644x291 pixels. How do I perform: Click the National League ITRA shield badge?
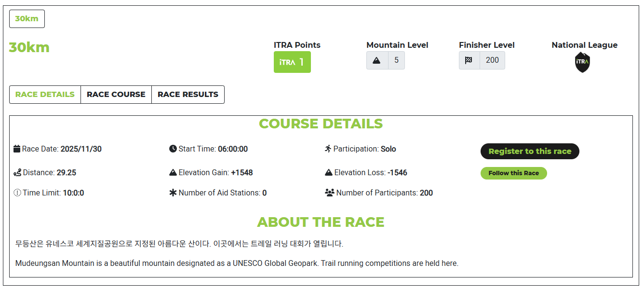click(582, 62)
